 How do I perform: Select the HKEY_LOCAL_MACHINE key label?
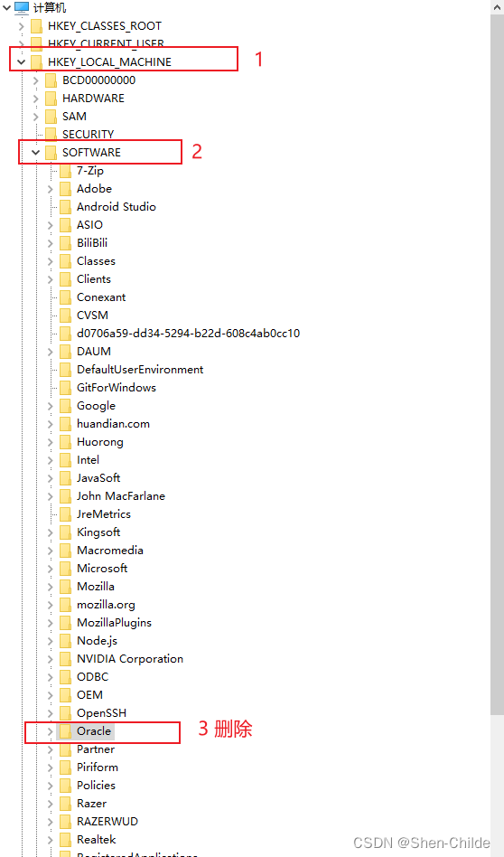110,62
